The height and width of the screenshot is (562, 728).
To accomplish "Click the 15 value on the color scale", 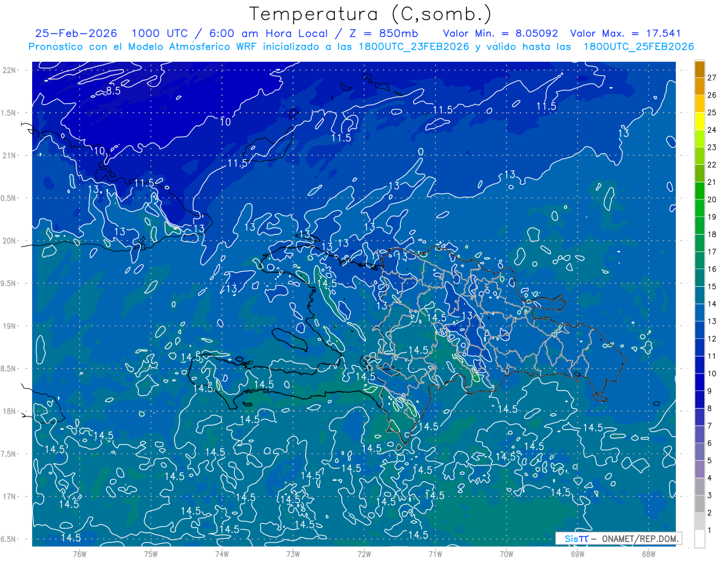I will pyautogui.click(x=712, y=287).
